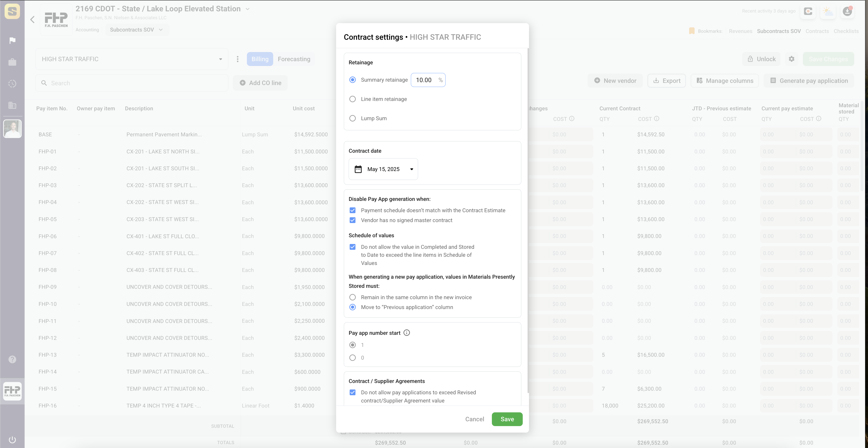The height and width of the screenshot is (448, 868).
Task: Open the HIGH STAR TRAFFIC vendor dropdown
Action: pyautogui.click(x=132, y=59)
